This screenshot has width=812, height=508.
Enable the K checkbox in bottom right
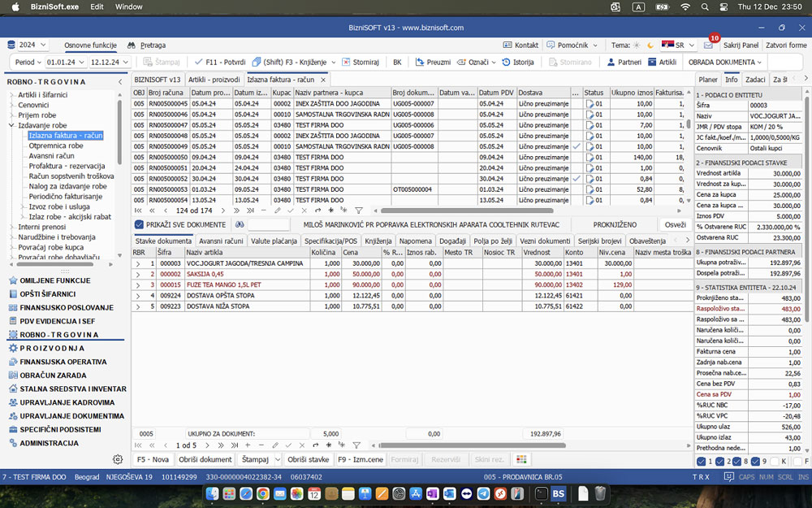(774, 462)
